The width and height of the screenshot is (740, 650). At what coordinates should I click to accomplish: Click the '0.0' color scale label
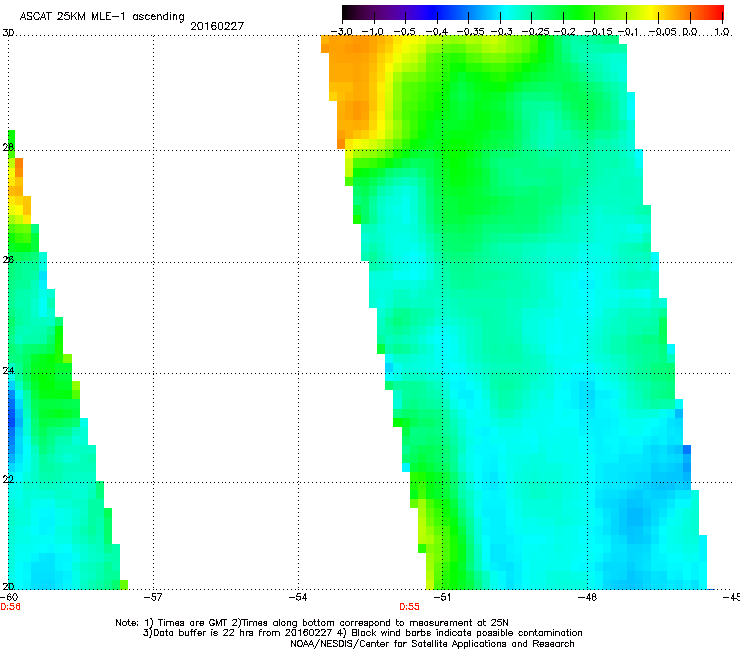click(690, 32)
